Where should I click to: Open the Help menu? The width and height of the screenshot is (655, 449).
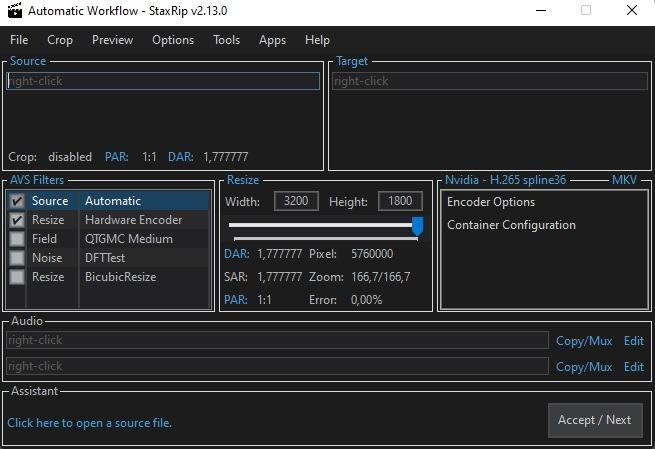317,40
